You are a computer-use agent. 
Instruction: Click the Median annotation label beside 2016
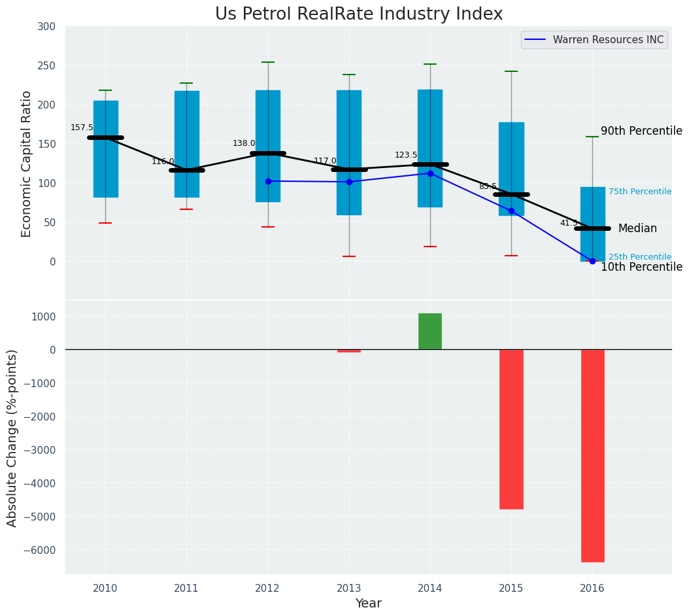click(x=637, y=229)
